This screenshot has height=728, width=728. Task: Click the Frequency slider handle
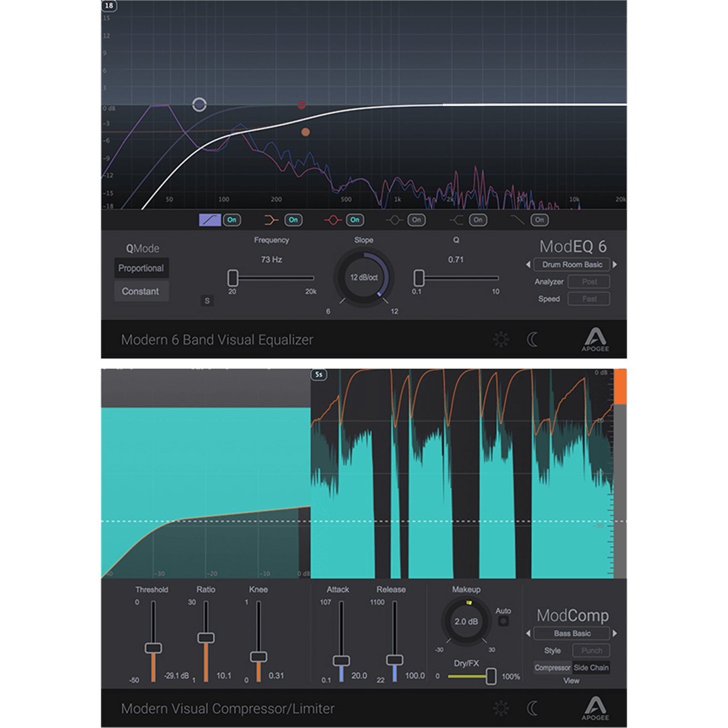[x=233, y=278]
